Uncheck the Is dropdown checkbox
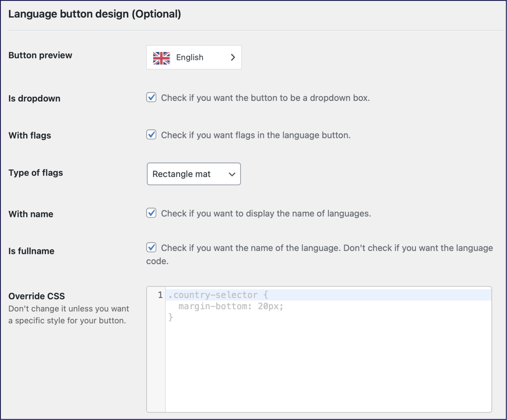Image resolution: width=507 pixels, height=420 pixels. (152, 98)
